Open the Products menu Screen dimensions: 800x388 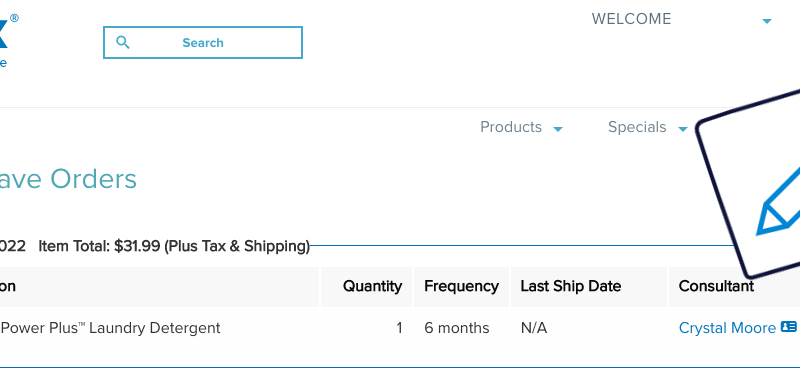click(511, 127)
